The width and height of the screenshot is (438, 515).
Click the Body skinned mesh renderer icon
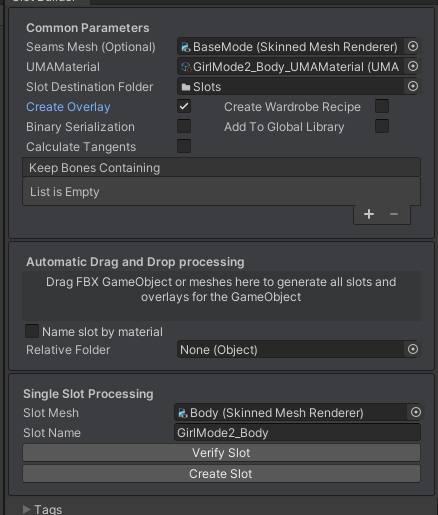pos(183,413)
